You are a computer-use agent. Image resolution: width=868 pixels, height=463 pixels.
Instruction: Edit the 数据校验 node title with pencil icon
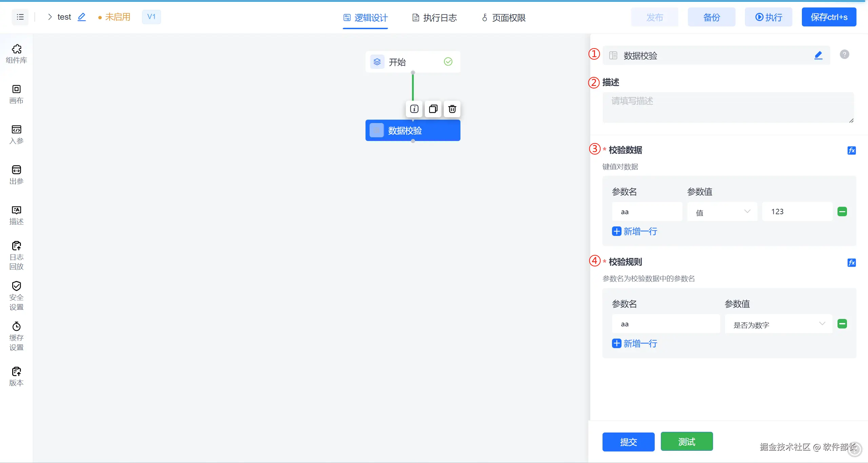point(818,55)
